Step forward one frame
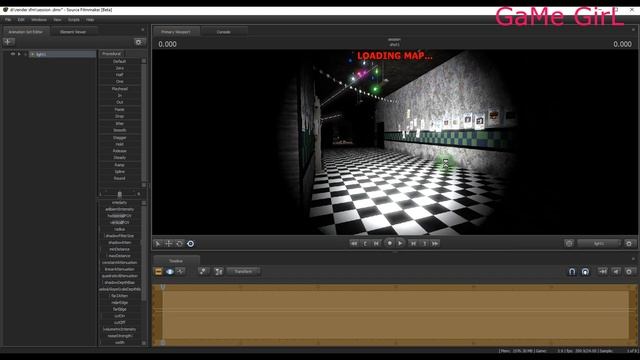Screen dimensions: 640x360 413,243
